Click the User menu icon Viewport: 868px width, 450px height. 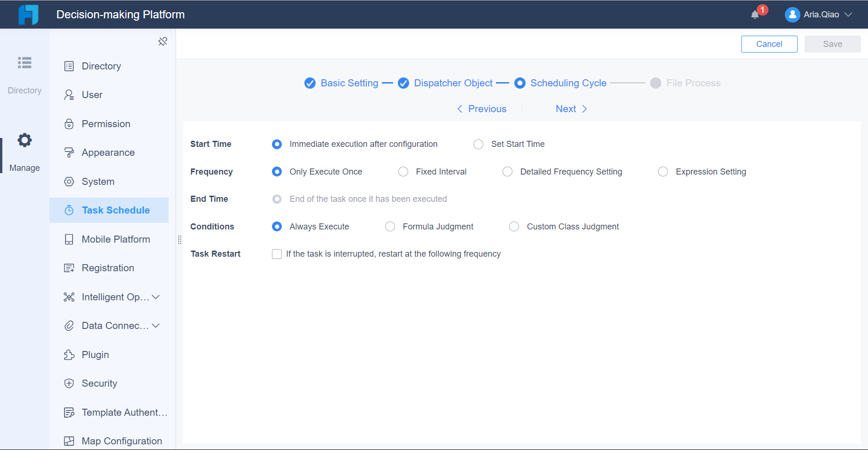coord(69,95)
